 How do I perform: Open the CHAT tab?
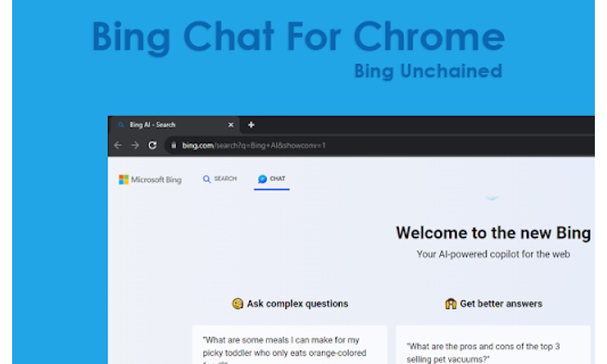pos(271,179)
